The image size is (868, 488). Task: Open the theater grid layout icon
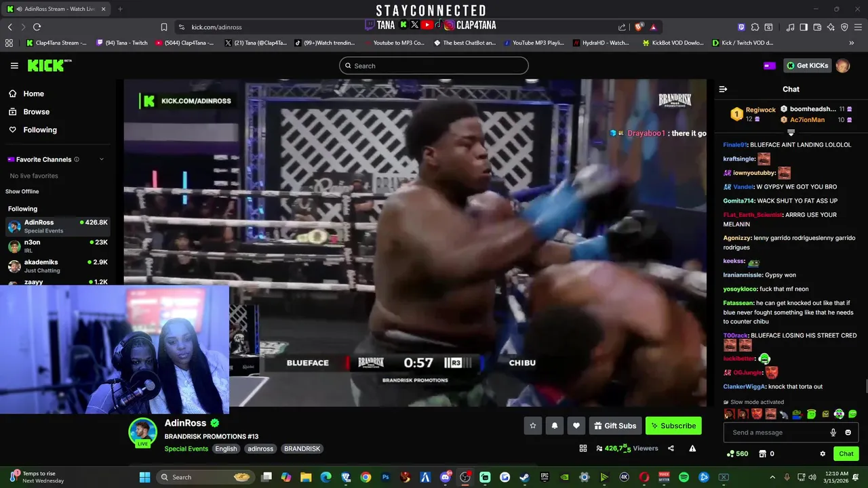pyautogui.click(x=583, y=448)
